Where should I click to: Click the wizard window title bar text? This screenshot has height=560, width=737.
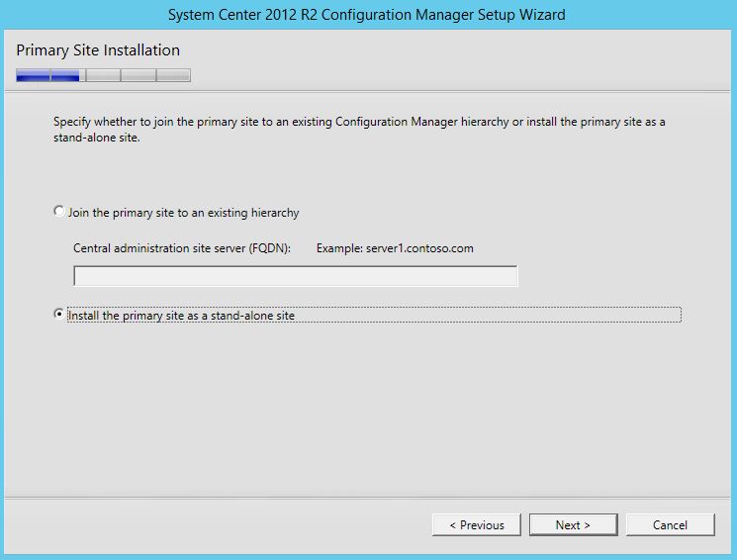pos(367,15)
